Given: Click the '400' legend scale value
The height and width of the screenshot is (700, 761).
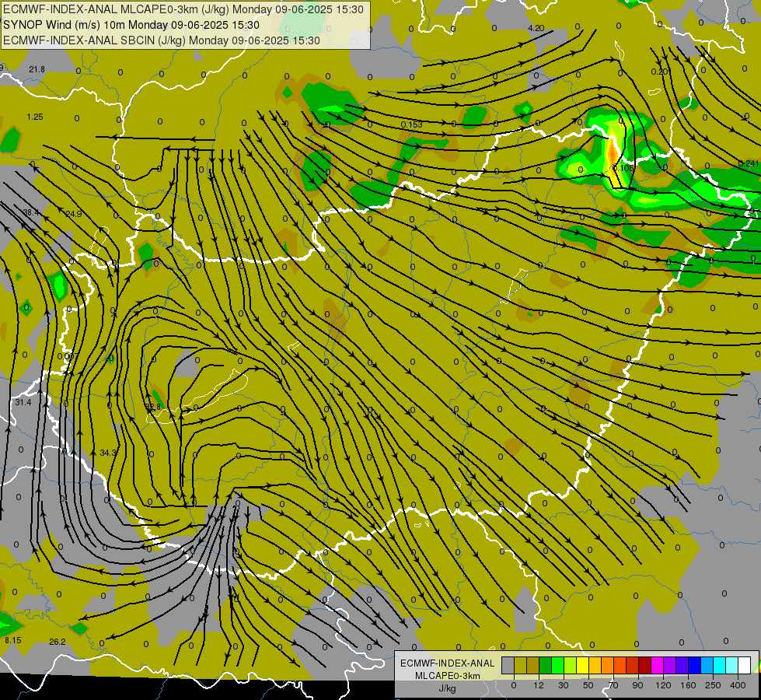Looking at the screenshot, I should point(738,685).
